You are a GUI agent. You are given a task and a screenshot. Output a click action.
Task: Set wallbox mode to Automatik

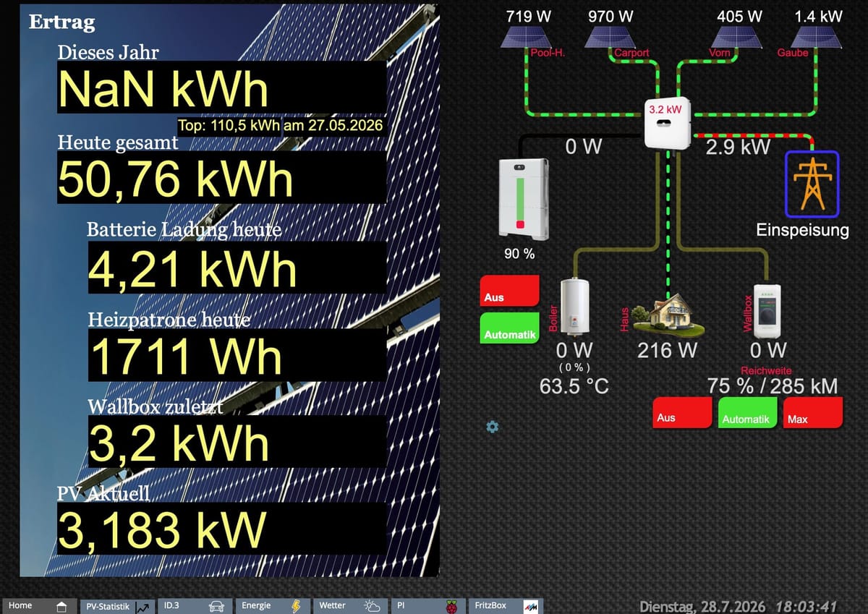pos(747,412)
